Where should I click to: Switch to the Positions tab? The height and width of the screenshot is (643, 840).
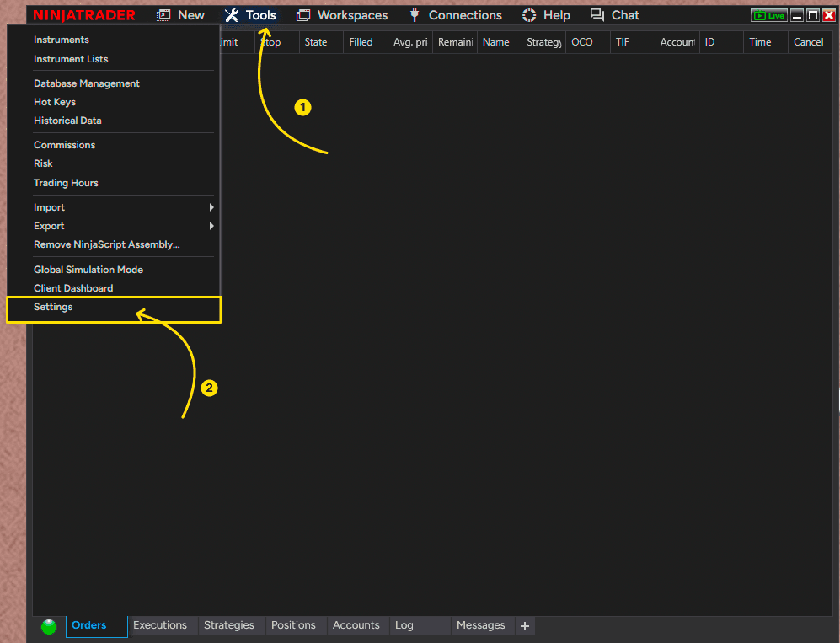[x=293, y=625]
